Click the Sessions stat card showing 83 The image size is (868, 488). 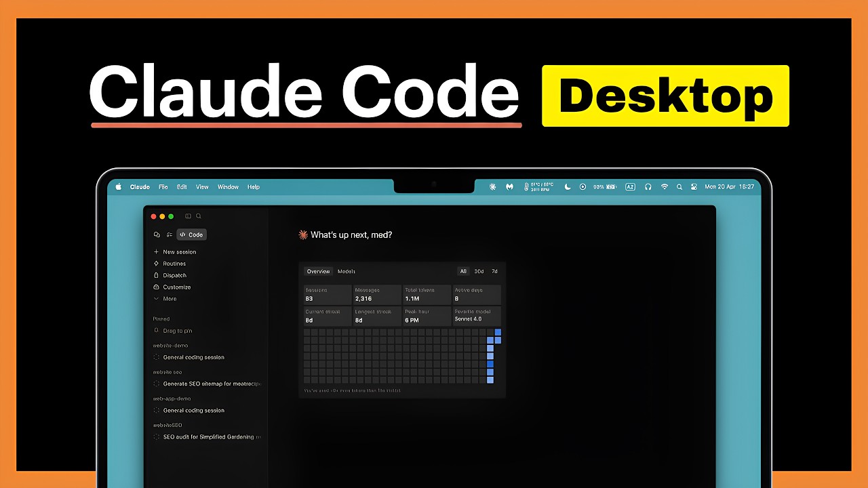[328, 295]
